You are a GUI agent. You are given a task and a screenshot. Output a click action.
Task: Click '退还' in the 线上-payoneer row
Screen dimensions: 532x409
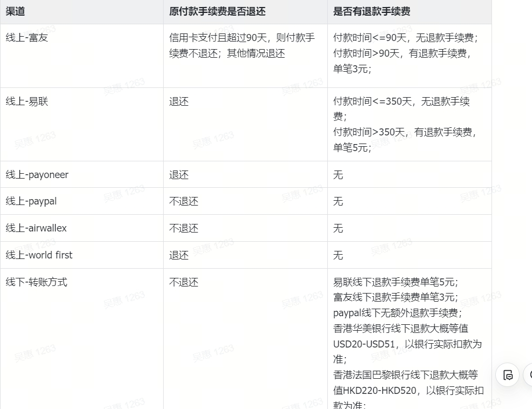pos(179,175)
